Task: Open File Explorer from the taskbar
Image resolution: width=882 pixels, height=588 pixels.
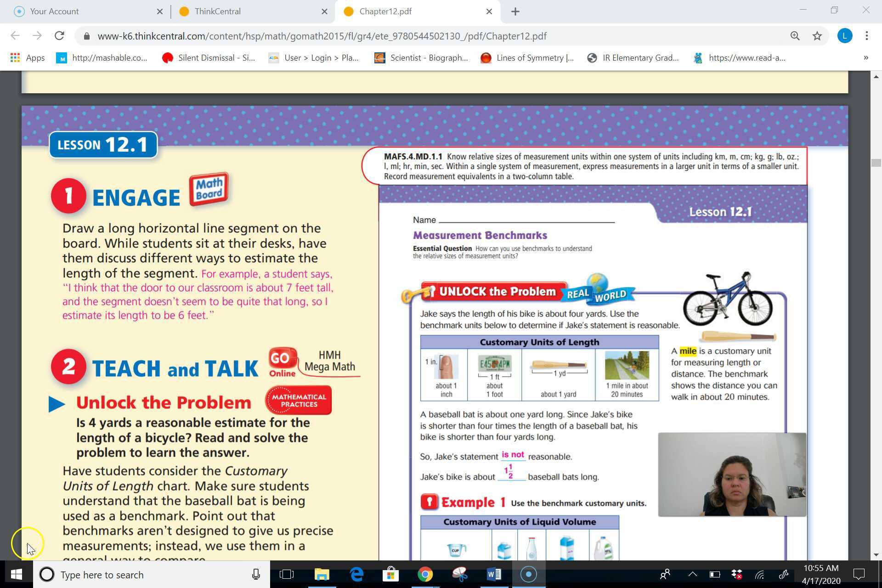Action: tap(322, 574)
